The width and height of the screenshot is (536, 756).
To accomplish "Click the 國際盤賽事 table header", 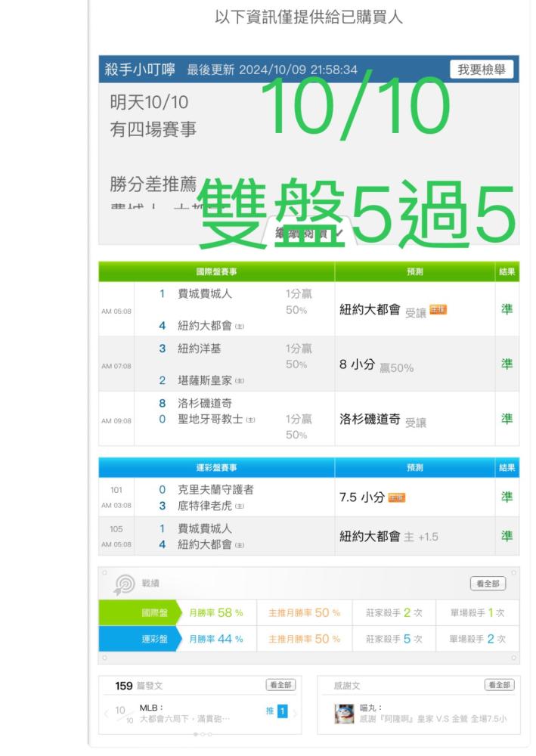I will (216, 272).
